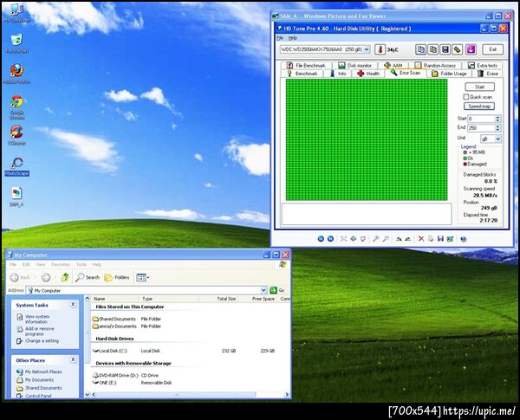This screenshot has height=420, width=520.
Task: Click the Search button in My Computer toolbar
Action: pyautogui.click(x=88, y=277)
